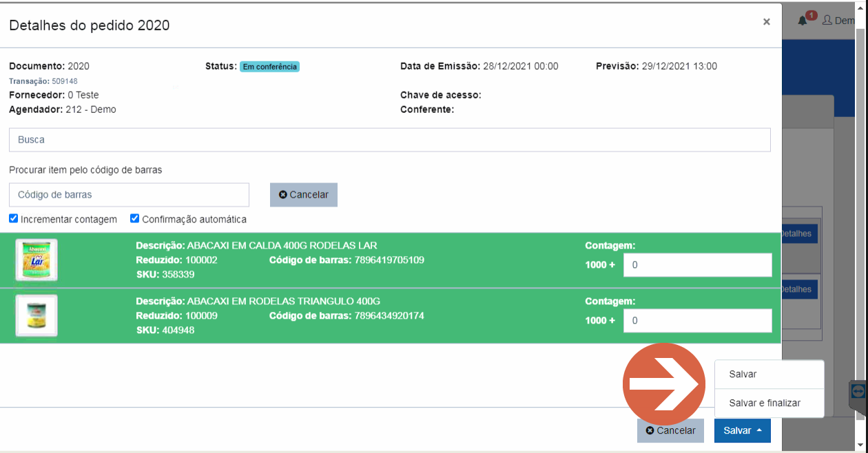Collapse the blue Salvar dropdown button
868x453 pixels.
(x=743, y=430)
